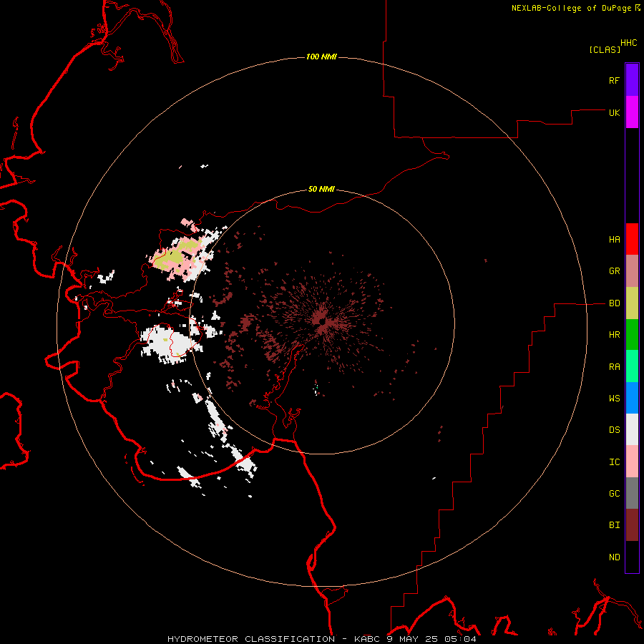Click the HYDROMETEOR CLASSIFICATION title text
Image resolution: width=644 pixels, height=644 pixels.
(x=251, y=639)
